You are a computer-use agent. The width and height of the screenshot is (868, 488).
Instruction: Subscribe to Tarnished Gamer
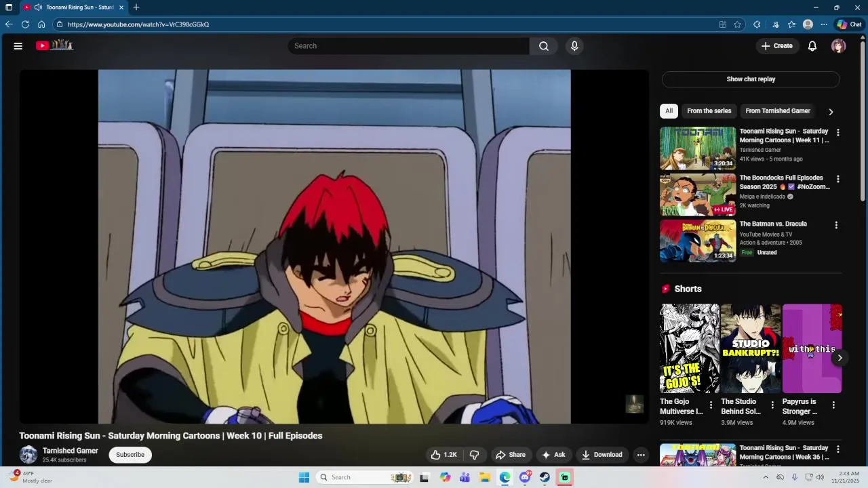click(130, 455)
